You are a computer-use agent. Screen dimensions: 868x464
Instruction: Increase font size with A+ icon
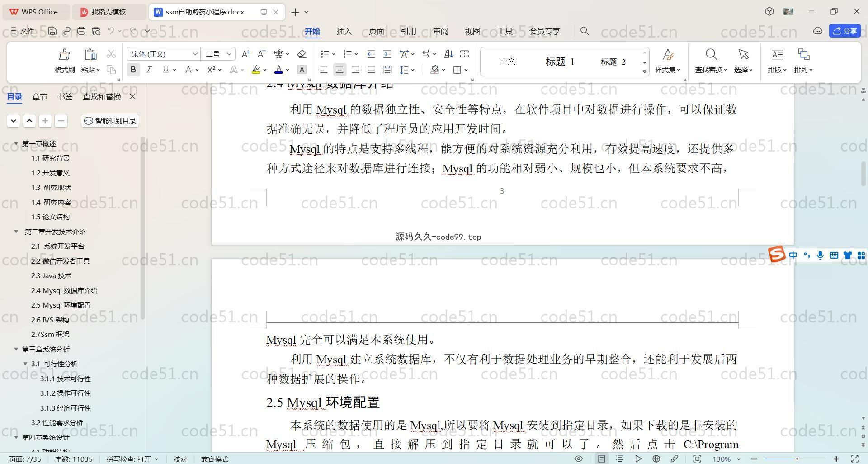coord(245,54)
